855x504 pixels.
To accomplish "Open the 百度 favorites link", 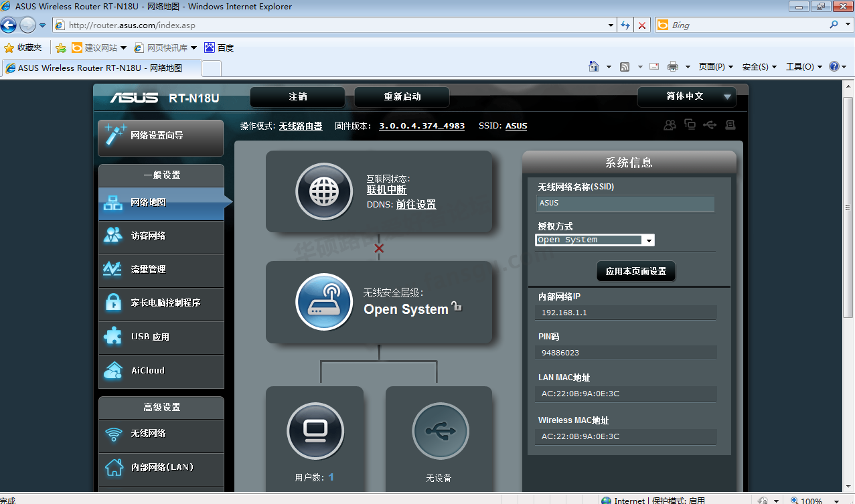I will pos(219,48).
